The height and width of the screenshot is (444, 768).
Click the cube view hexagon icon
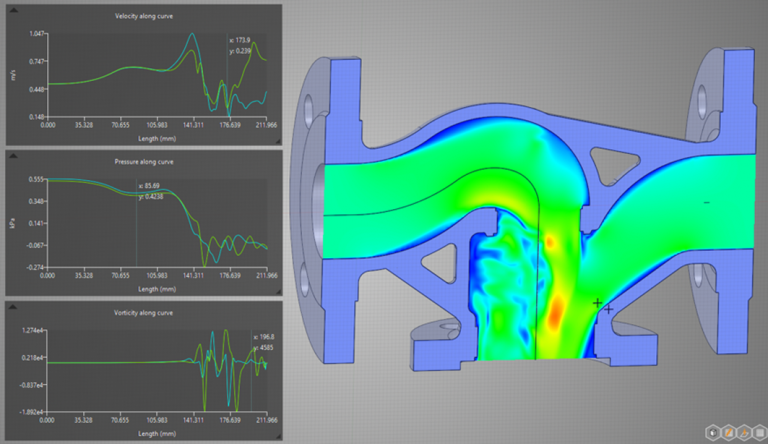pos(713,432)
